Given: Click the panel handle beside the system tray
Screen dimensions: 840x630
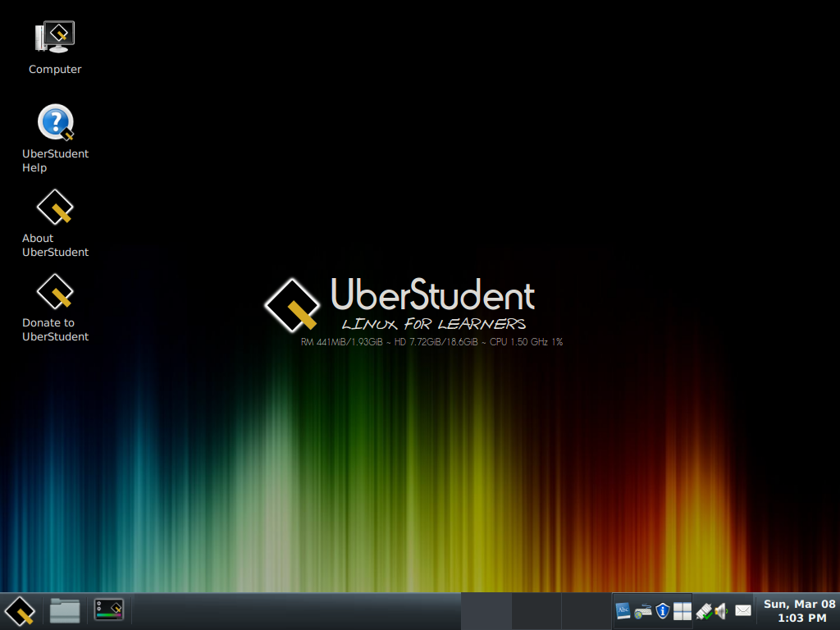Looking at the screenshot, I should coord(612,610).
